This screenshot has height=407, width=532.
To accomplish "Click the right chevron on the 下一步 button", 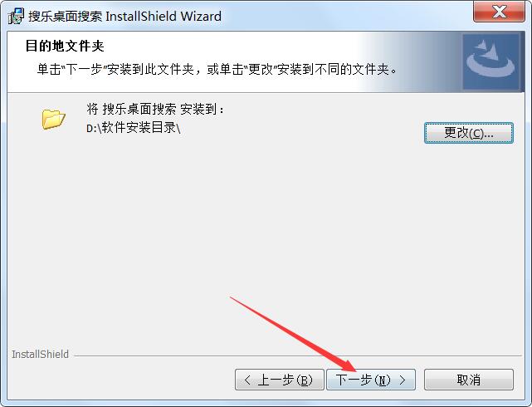I will click(x=403, y=380).
